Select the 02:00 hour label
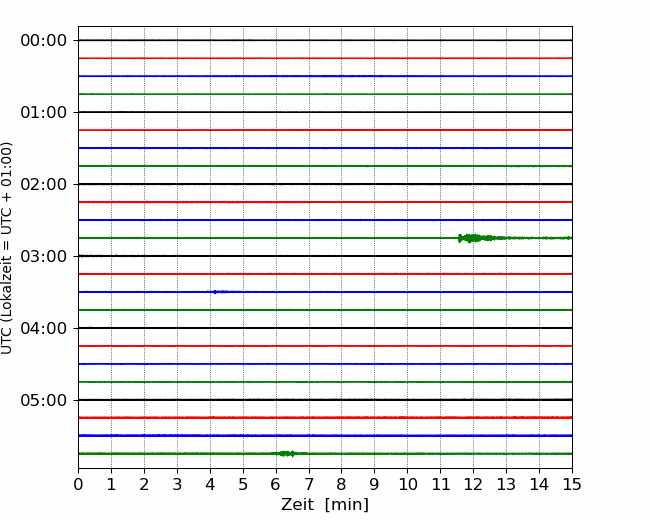This screenshot has width=650, height=520. pyautogui.click(x=43, y=184)
